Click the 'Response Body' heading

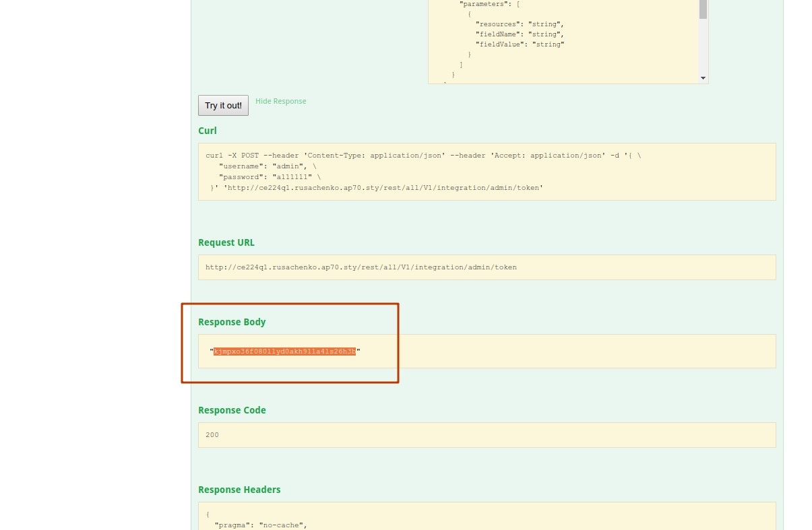click(x=232, y=322)
